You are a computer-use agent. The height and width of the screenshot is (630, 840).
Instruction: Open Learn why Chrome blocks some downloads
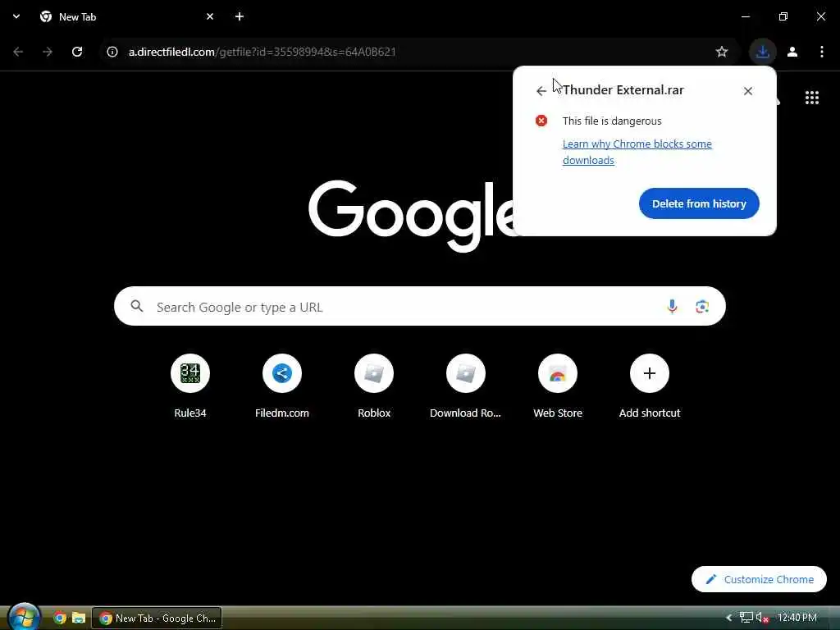(637, 152)
